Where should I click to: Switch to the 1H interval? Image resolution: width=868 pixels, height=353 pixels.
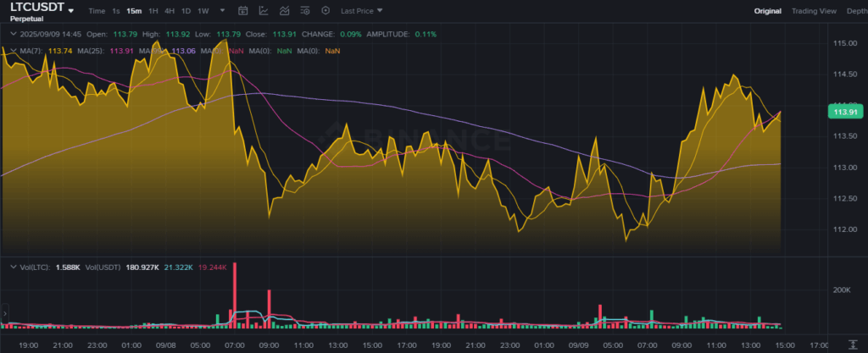pyautogui.click(x=153, y=11)
